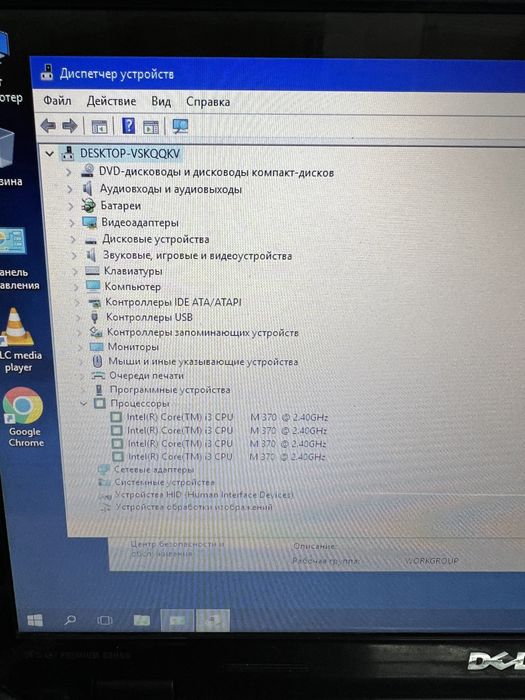Click the Батареи battery icon
This screenshot has height=700, width=525.
[88, 205]
